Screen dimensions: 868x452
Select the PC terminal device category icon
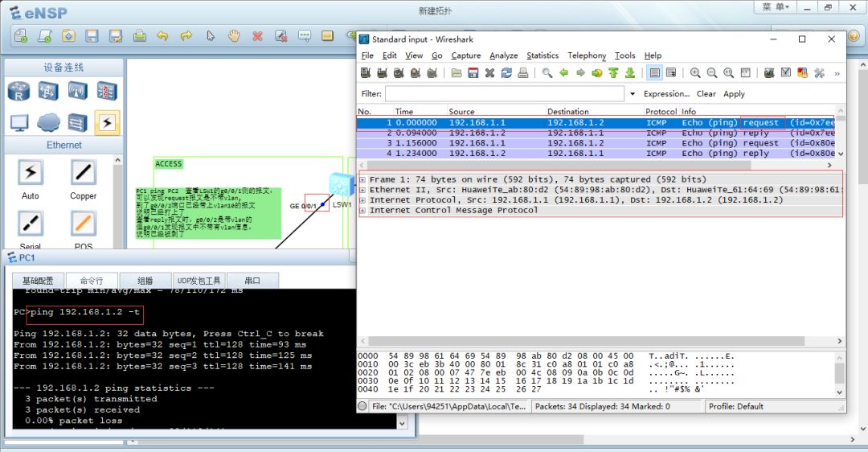click(x=19, y=122)
